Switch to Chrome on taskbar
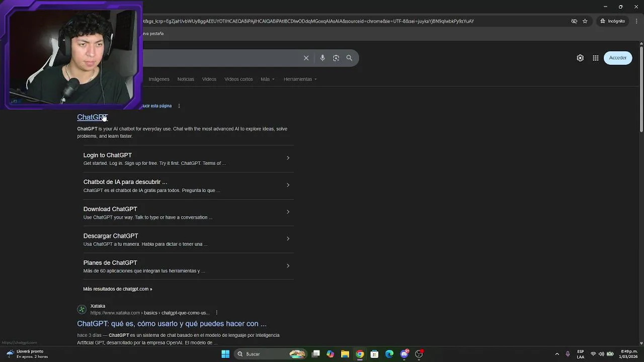 360,354
